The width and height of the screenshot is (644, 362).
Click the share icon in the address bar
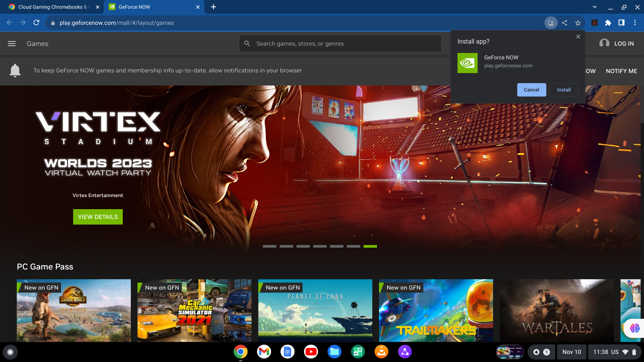click(565, 22)
